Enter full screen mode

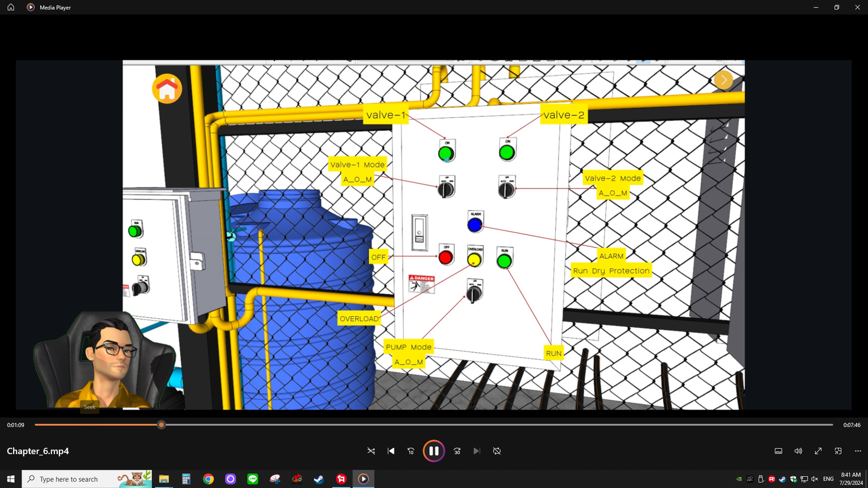[x=818, y=451]
